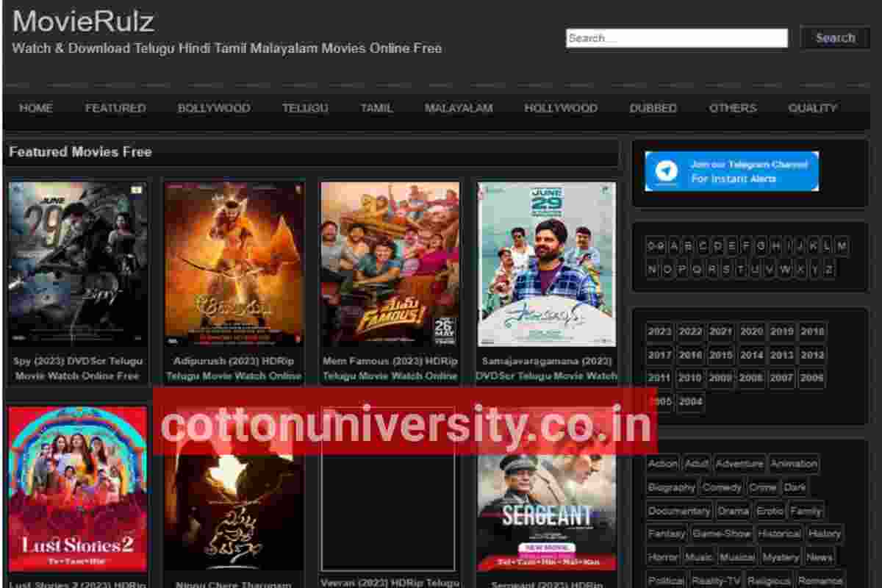Select year 2017 filter
Viewport: 882px width, 588px height.
point(659,355)
